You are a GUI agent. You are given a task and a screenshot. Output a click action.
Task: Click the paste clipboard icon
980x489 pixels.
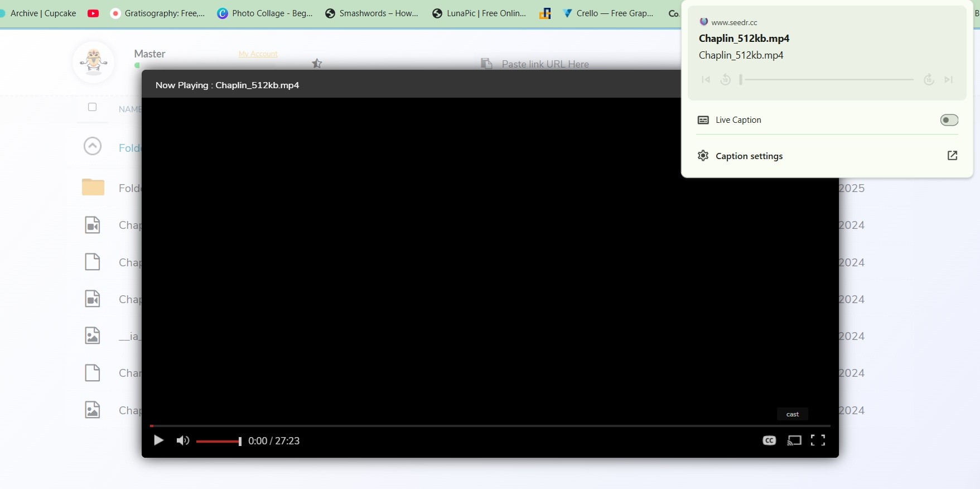pyautogui.click(x=486, y=64)
